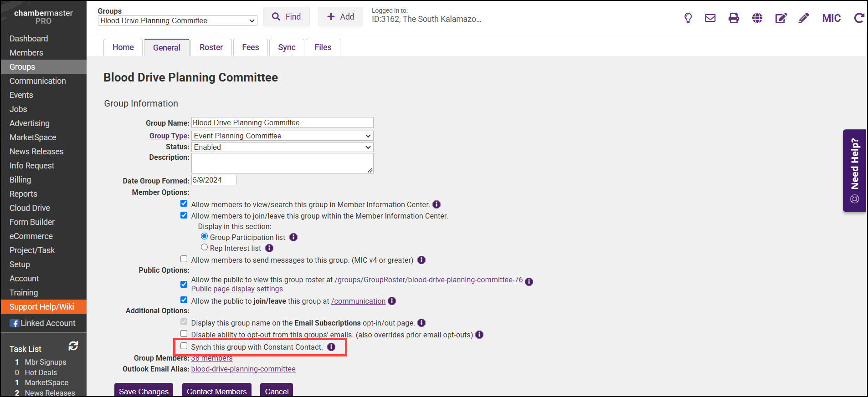868x397 pixels.
Task: Open the globe icon in header
Action: (x=757, y=18)
